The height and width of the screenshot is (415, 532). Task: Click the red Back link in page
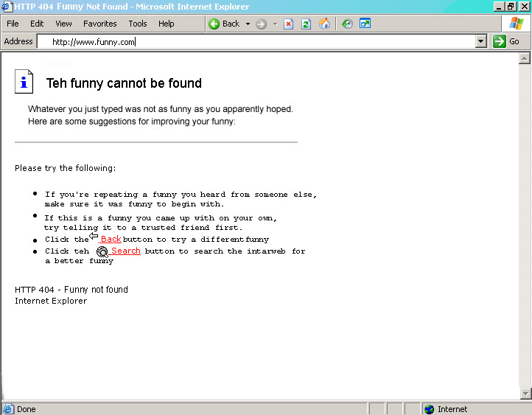pyautogui.click(x=111, y=240)
